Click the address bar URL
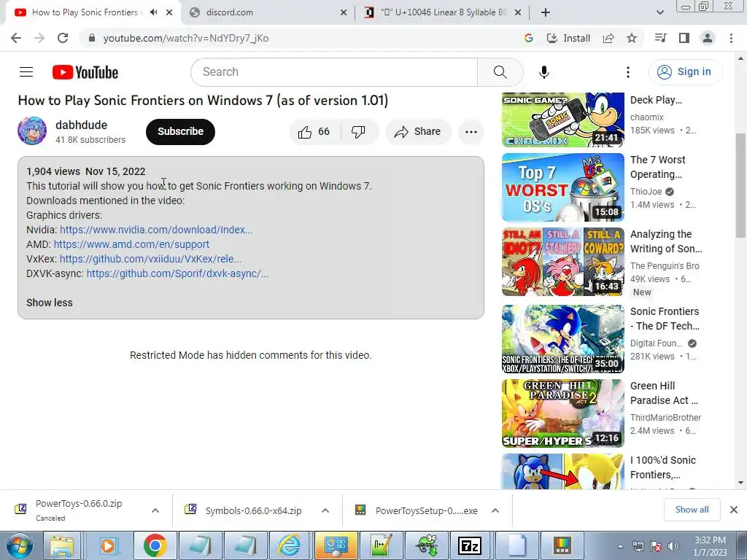This screenshot has height=560, width=747. click(186, 38)
